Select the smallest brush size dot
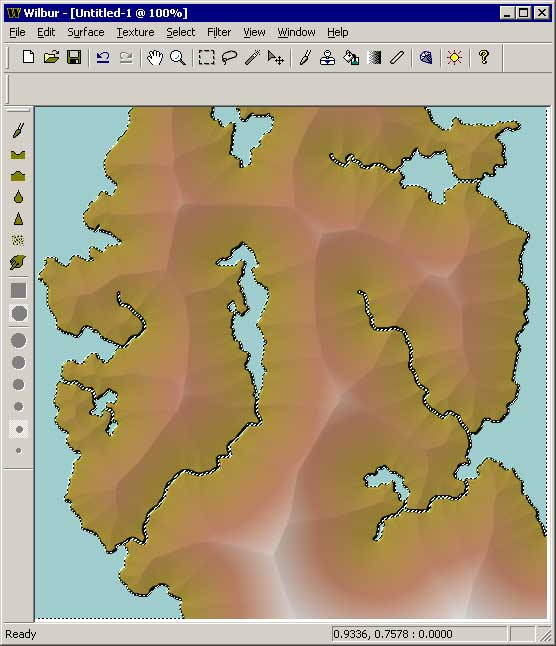556x646 pixels. pyautogui.click(x=19, y=451)
